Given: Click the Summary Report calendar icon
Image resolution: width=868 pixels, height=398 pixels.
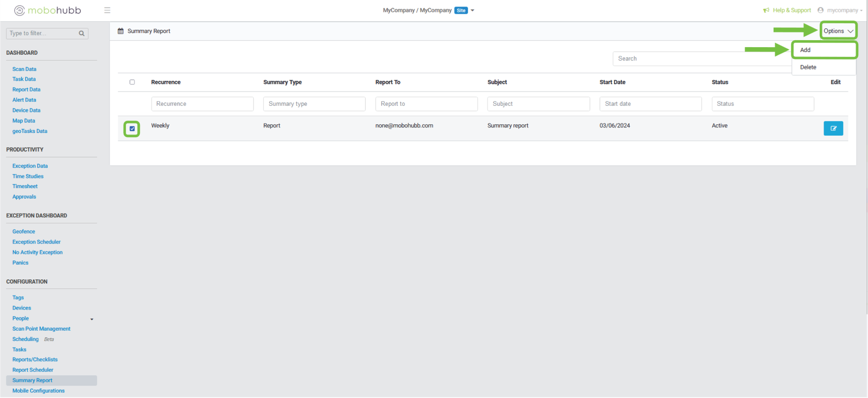Looking at the screenshot, I should [x=120, y=31].
